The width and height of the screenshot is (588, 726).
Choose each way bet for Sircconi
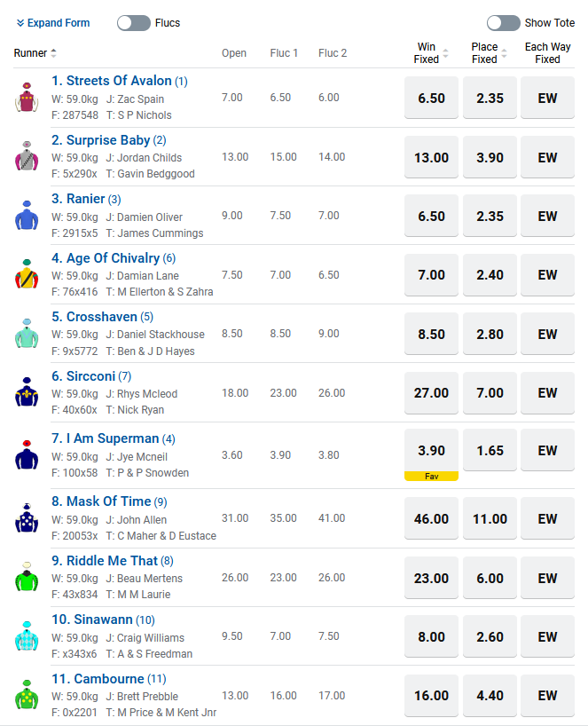(547, 392)
